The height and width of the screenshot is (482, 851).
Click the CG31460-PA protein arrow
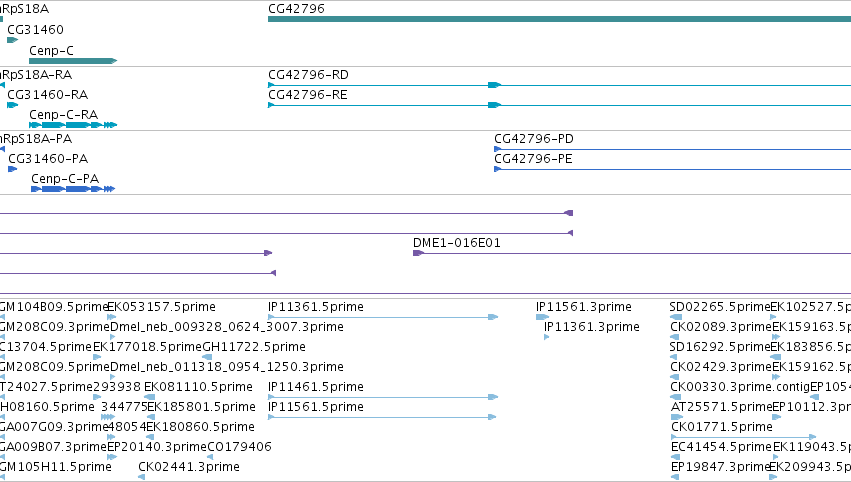coord(12,169)
